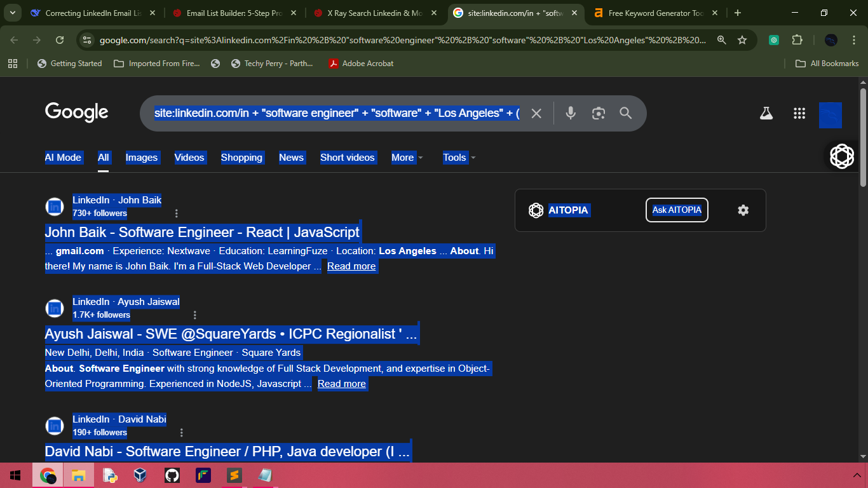Open the Google apps grid
This screenshot has height=488, width=868.
799,113
